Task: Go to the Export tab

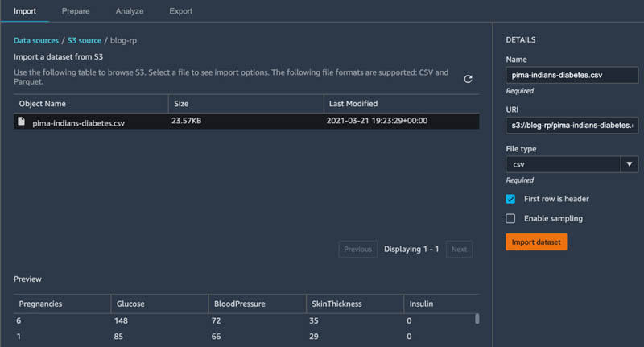Action: click(180, 11)
